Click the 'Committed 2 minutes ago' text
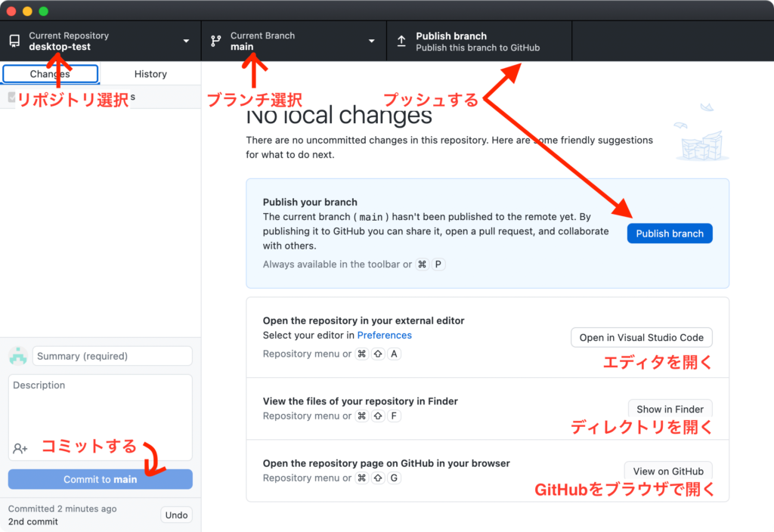 pos(62,509)
